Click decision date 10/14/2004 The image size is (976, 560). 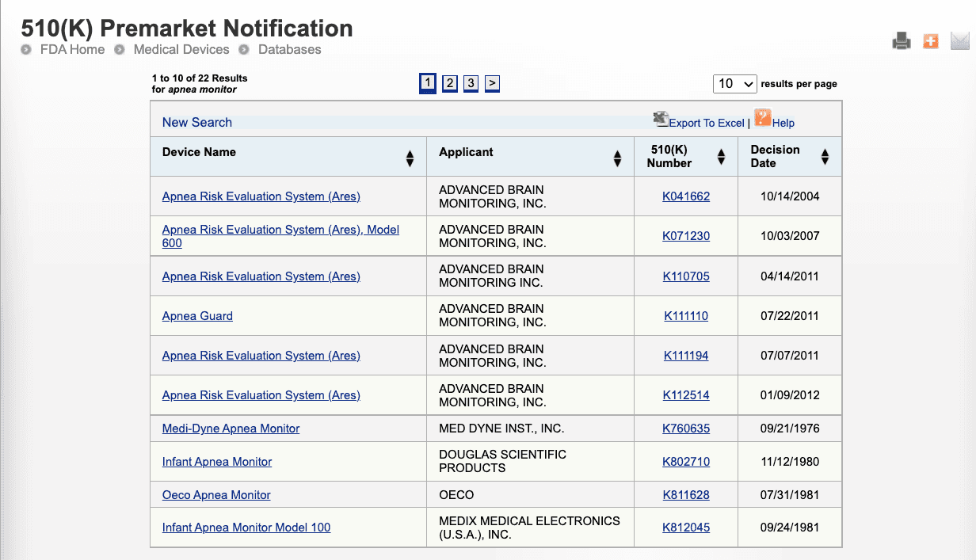click(x=789, y=196)
